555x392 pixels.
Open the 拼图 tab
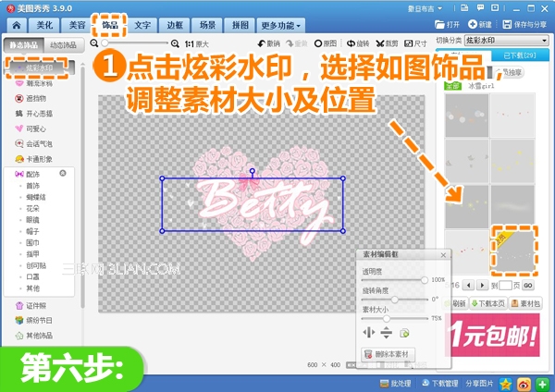[240, 25]
